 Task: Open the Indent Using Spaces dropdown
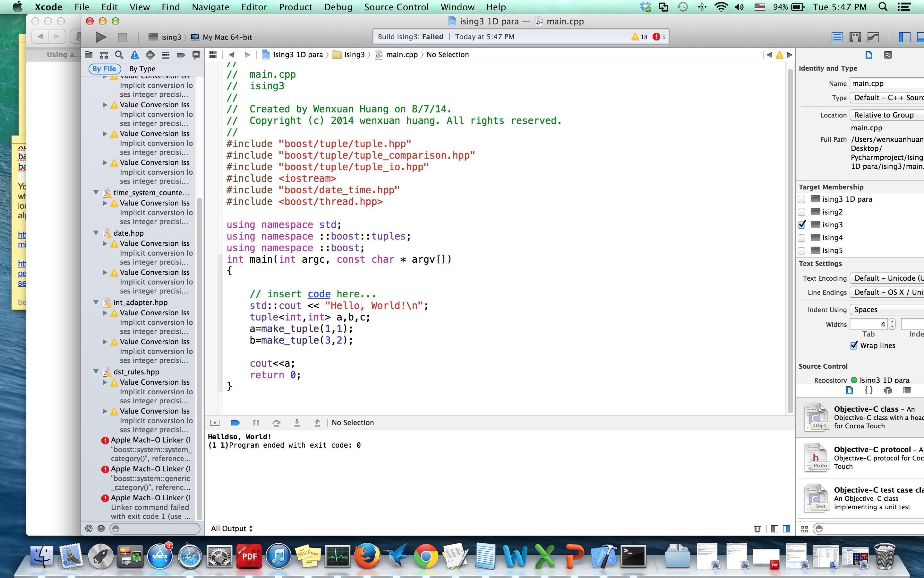tap(887, 310)
